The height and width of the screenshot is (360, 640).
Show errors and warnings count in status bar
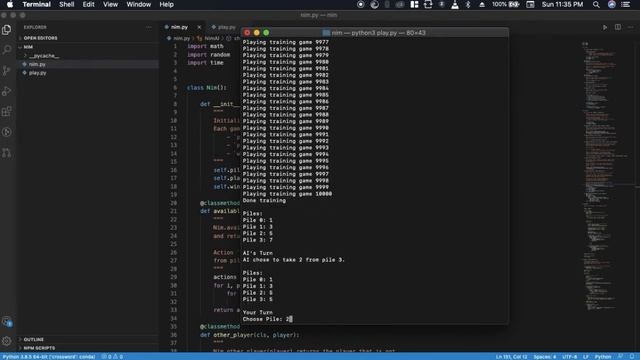click(112, 357)
